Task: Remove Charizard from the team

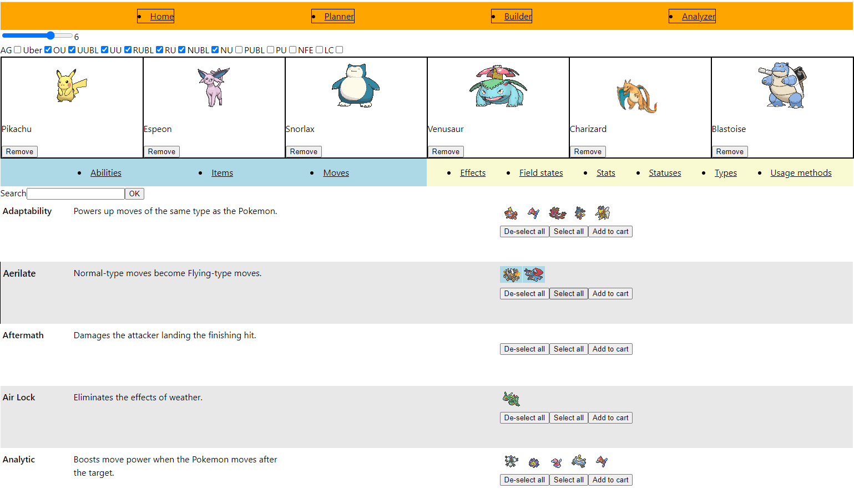Action: click(588, 151)
